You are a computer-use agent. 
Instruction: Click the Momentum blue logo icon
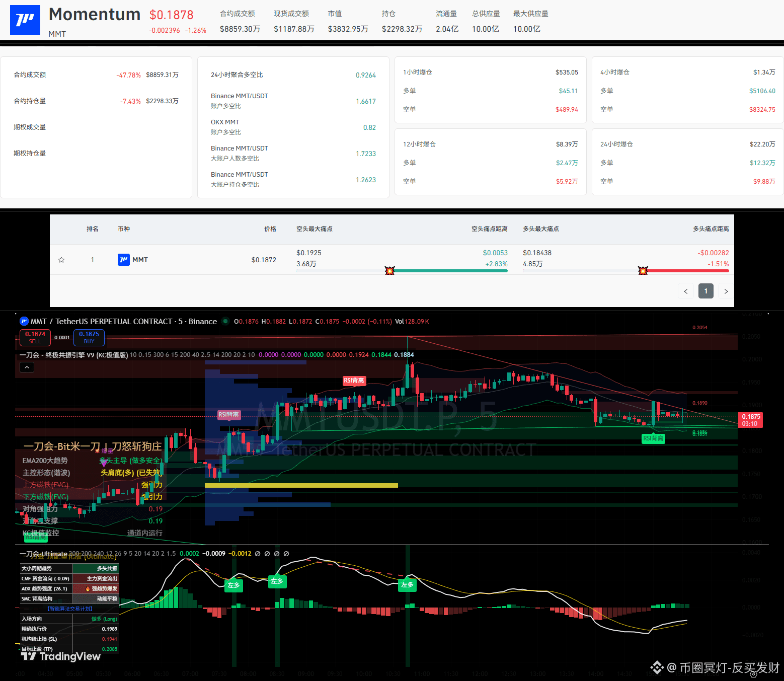pyautogui.click(x=25, y=20)
